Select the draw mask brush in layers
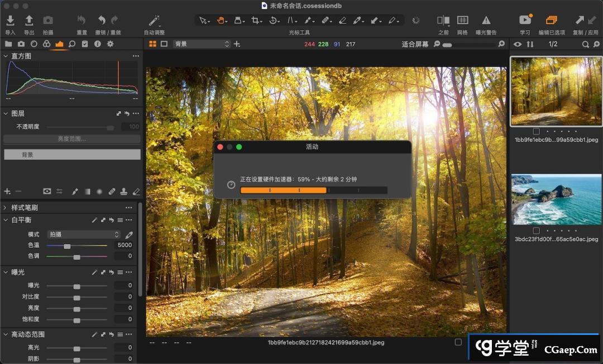The width and height of the screenshot is (603, 364). 75,191
